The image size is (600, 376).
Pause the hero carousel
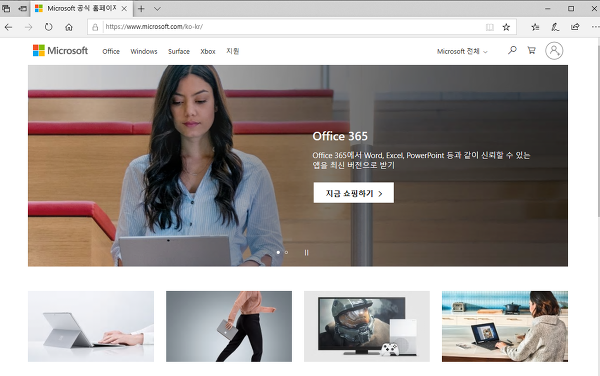tap(306, 252)
